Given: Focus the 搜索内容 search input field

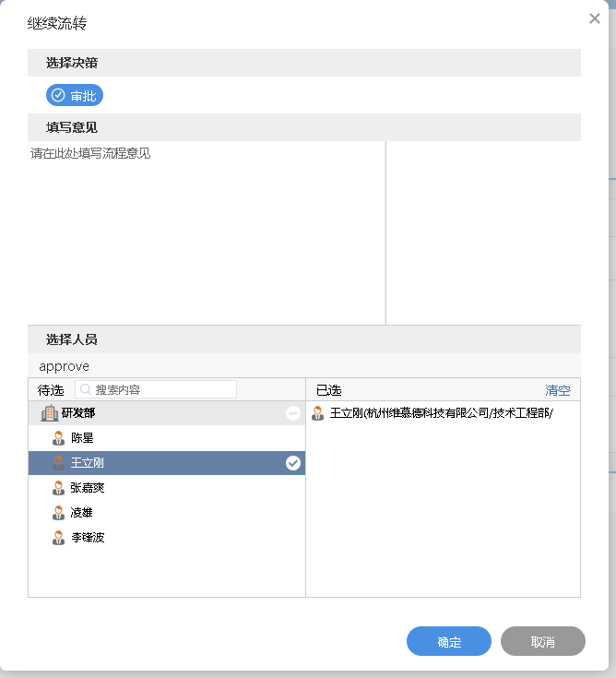Looking at the screenshot, I should click(163, 390).
